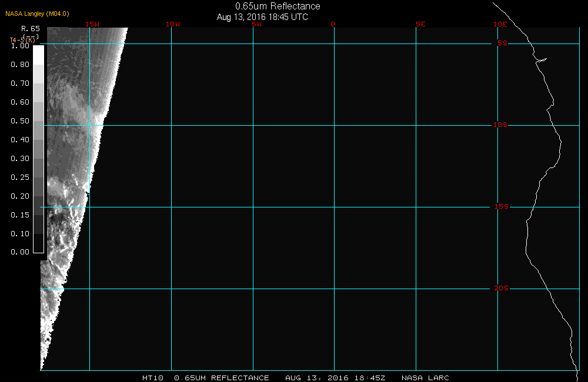
Task: Select the "NASA LARC" footer label
Action: point(425,378)
